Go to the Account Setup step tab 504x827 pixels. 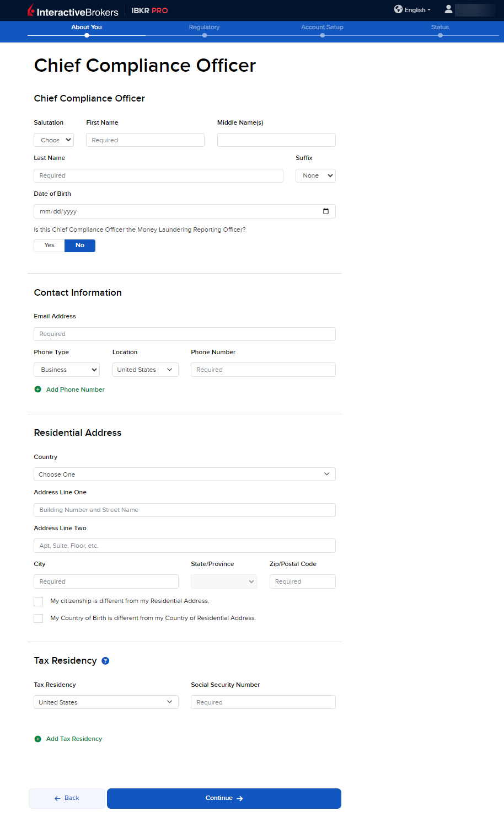(x=322, y=28)
